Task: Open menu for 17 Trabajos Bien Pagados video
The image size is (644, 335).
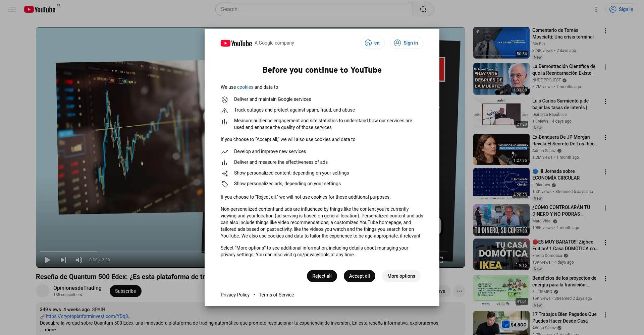Action: (x=605, y=315)
